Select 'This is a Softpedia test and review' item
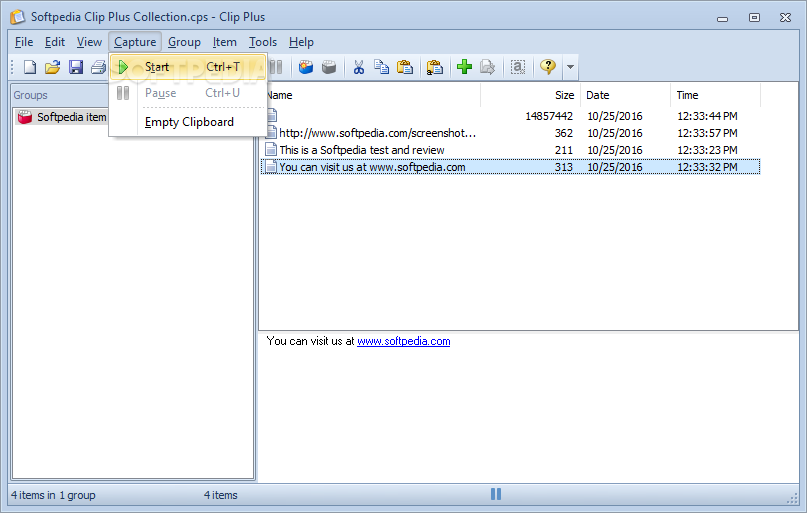 click(511, 150)
